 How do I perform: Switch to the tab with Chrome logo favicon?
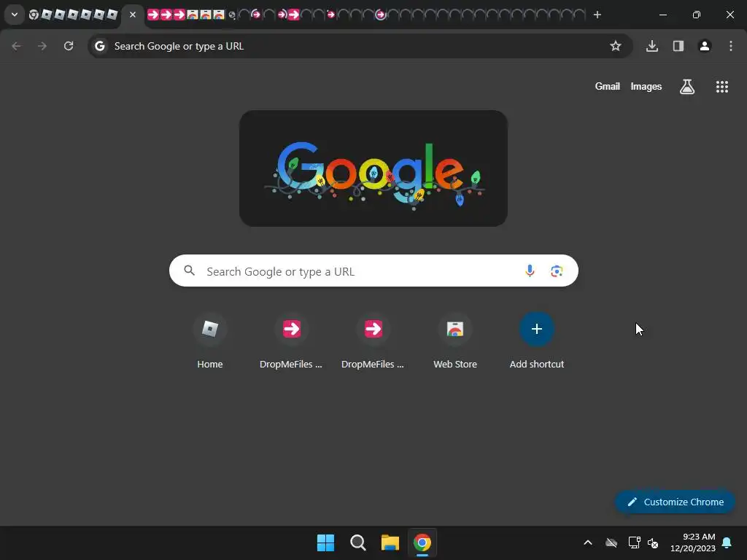(x=34, y=15)
